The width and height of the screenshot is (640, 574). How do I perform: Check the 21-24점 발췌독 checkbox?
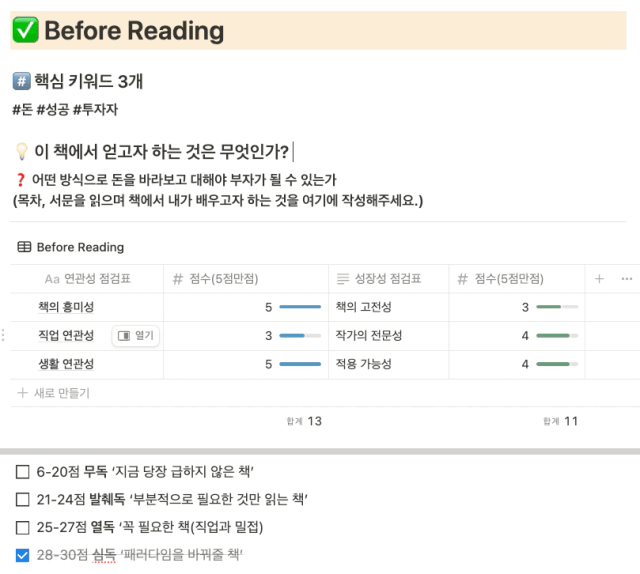(22, 499)
